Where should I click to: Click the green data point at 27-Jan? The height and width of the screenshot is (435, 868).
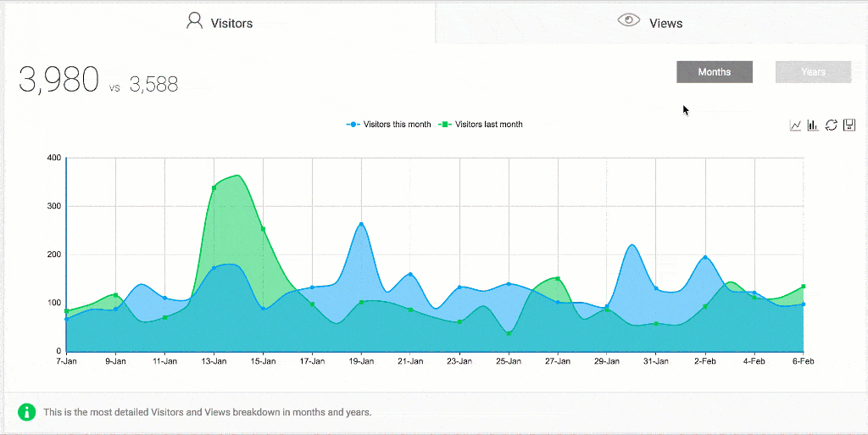(x=558, y=278)
